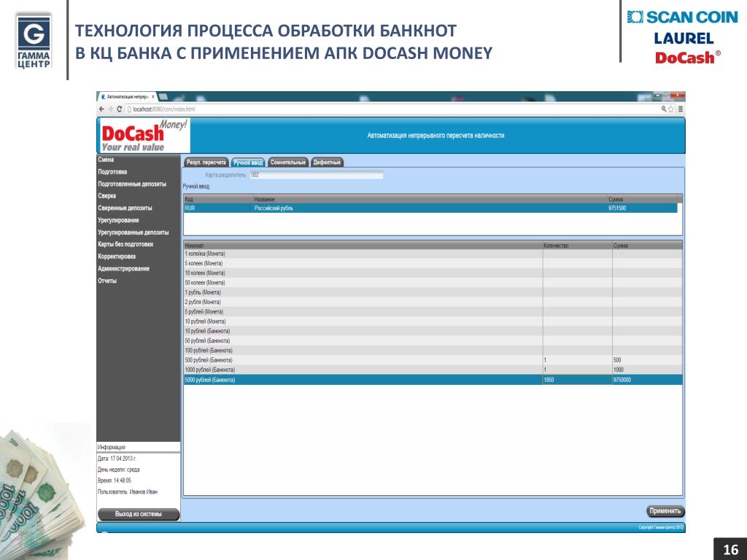Reload the page with the refresh icon
The image size is (747, 560).
120,109
